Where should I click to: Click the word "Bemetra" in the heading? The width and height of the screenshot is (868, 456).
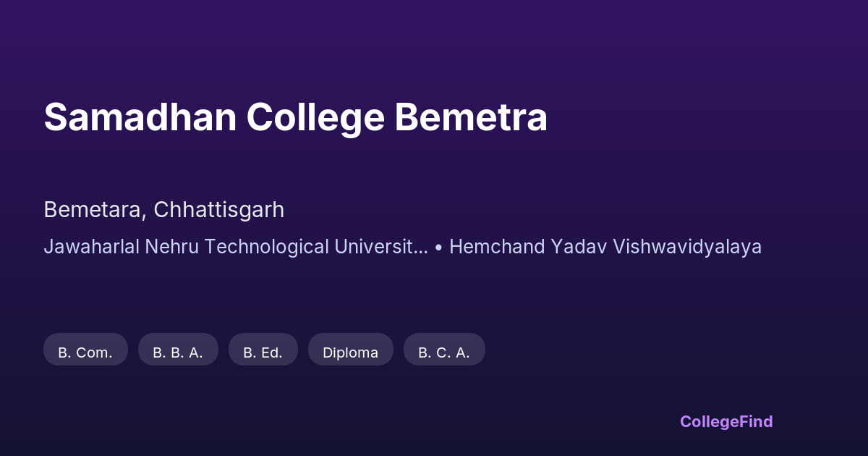pos(471,117)
